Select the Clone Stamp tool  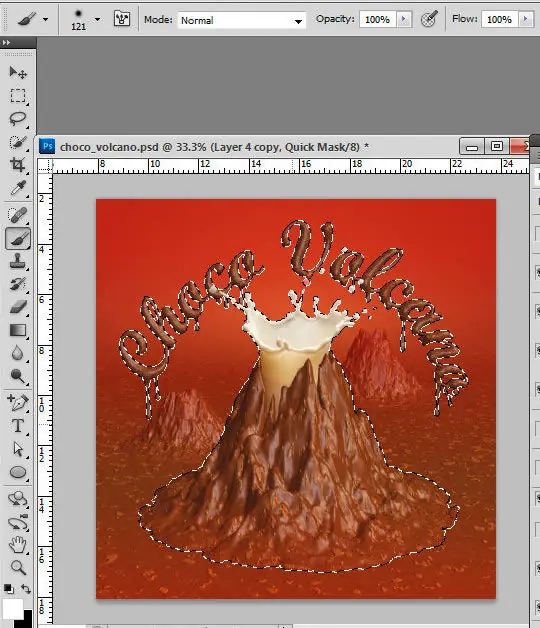click(18, 261)
